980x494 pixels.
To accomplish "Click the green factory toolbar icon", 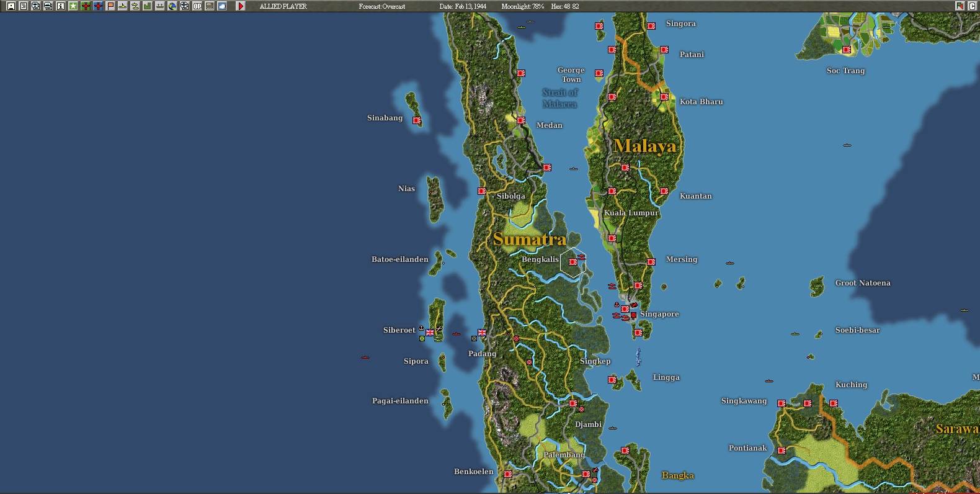I will point(147,6).
